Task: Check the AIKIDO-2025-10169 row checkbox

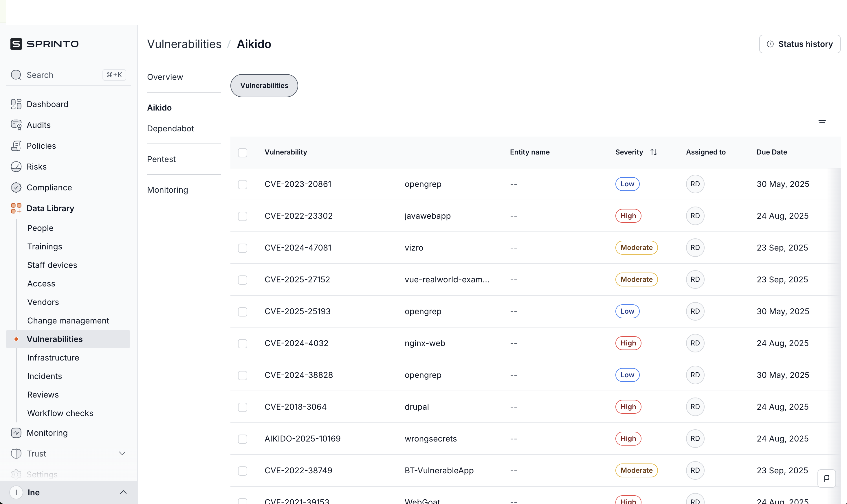Action: [242, 439]
